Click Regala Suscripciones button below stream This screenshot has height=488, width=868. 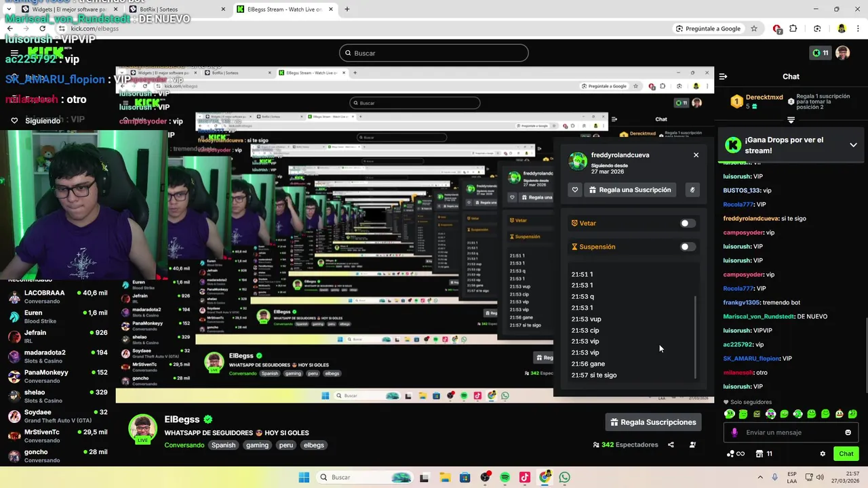[x=653, y=422]
